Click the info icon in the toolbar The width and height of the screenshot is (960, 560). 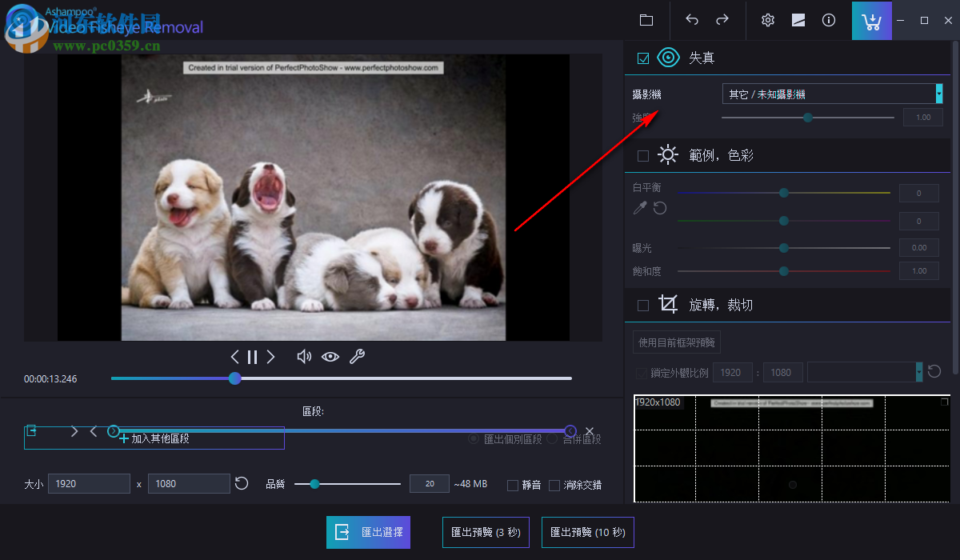(x=829, y=20)
